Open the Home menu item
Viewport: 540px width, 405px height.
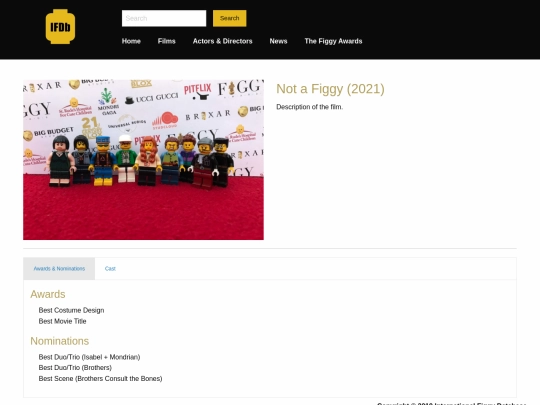point(131,41)
